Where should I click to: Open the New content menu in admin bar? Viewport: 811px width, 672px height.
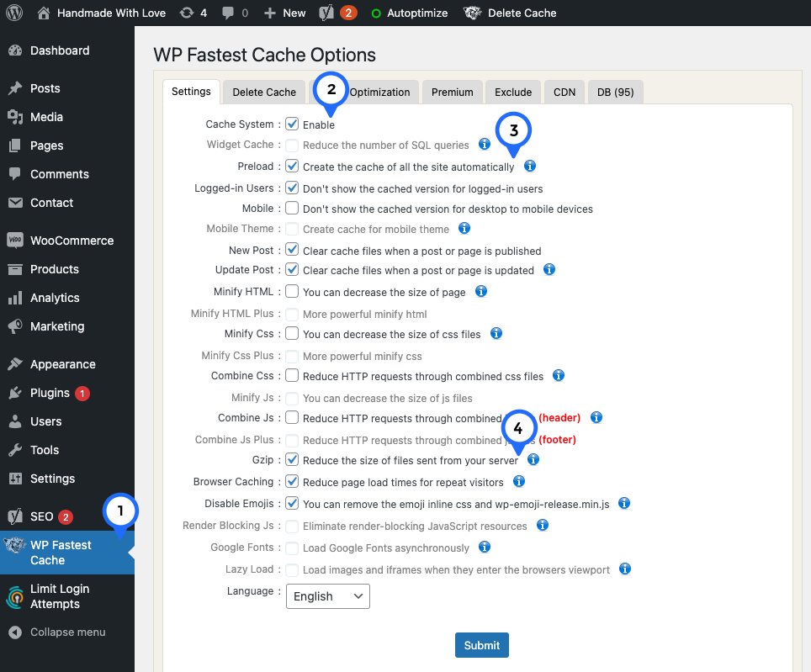[284, 13]
